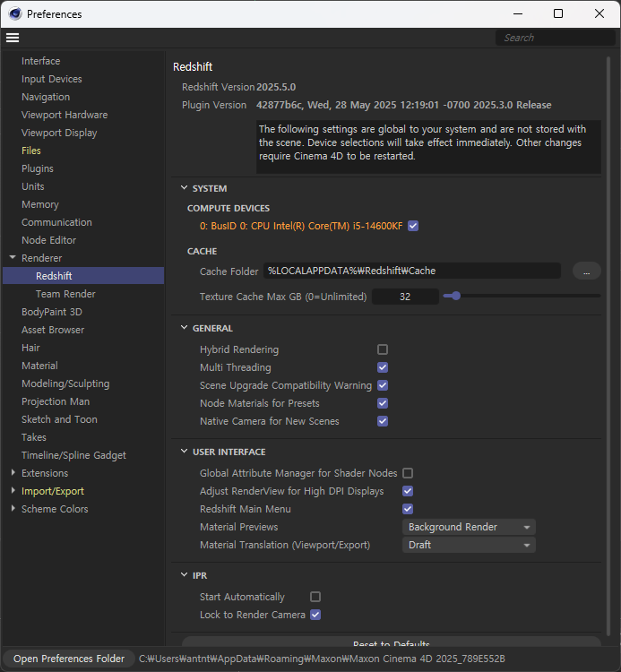
Task: Open Material preferences in sidebar
Action: click(39, 366)
